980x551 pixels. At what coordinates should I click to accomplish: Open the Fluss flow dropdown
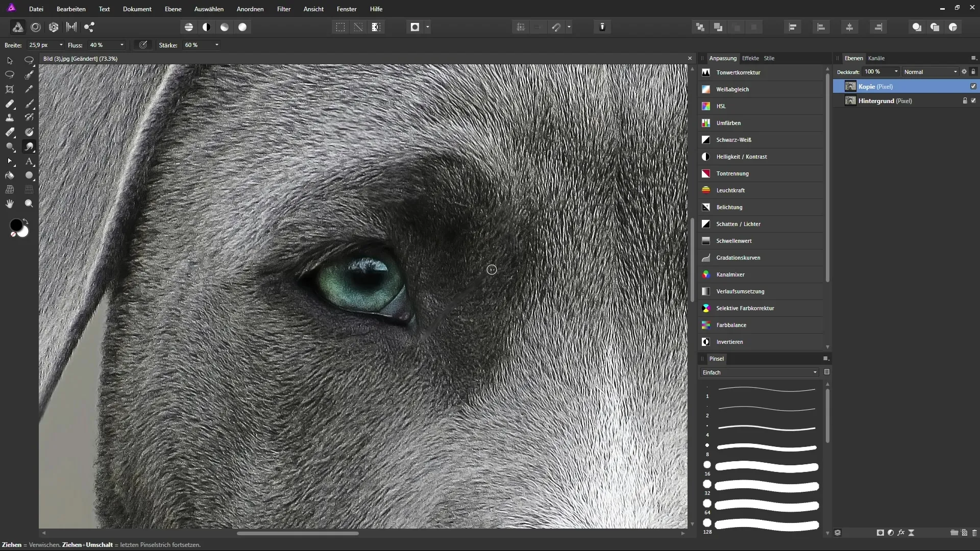coord(122,45)
